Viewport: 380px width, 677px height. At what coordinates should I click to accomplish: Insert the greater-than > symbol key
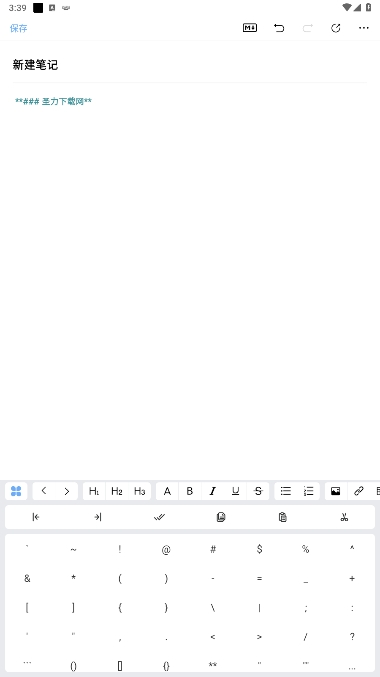tap(259, 636)
